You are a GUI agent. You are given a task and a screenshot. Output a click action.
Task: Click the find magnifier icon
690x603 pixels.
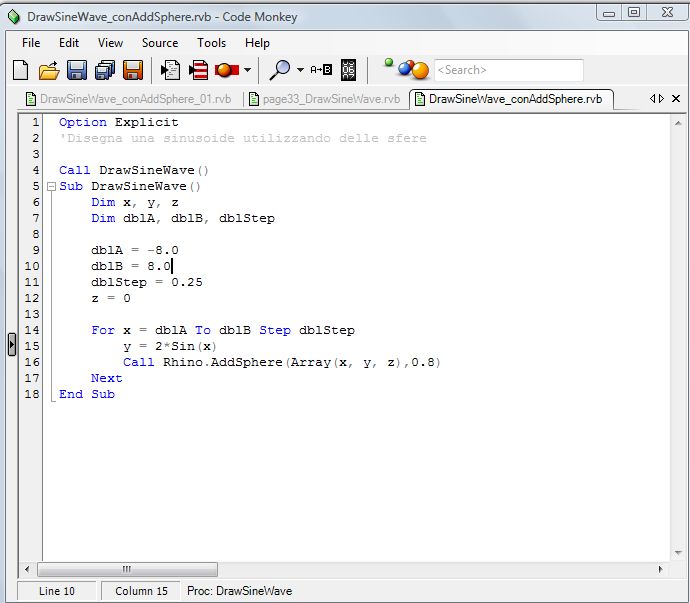point(281,70)
